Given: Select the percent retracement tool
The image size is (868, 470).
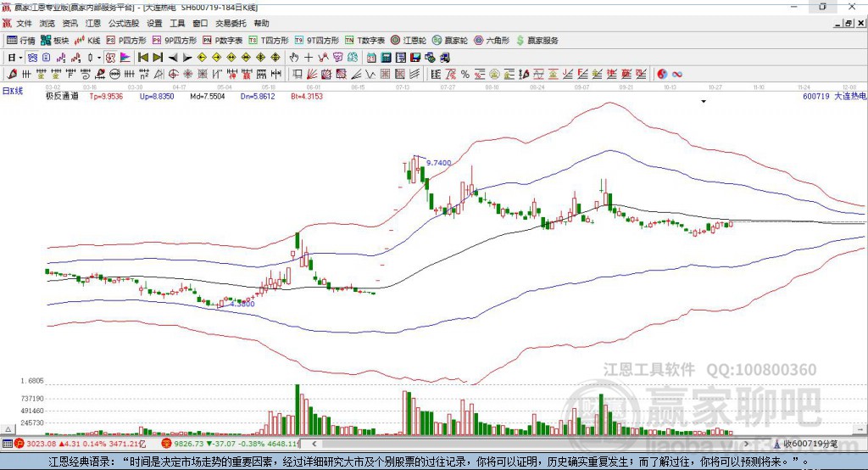Looking at the screenshot, I should pos(465,75).
